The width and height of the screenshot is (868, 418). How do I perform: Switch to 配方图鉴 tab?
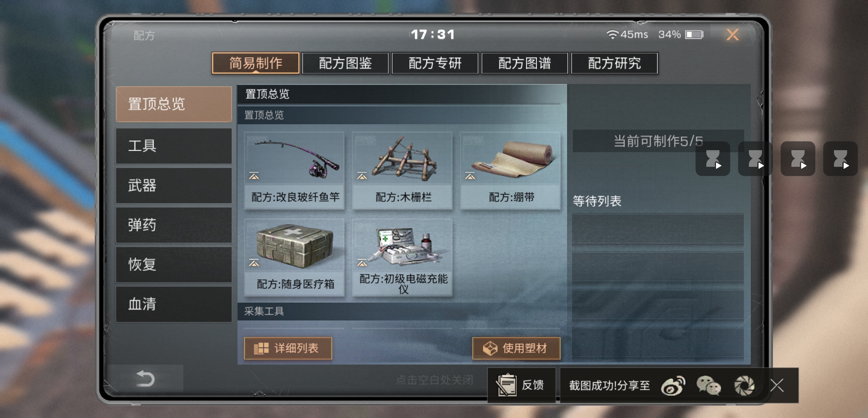pyautogui.click(x=345, y=63)
